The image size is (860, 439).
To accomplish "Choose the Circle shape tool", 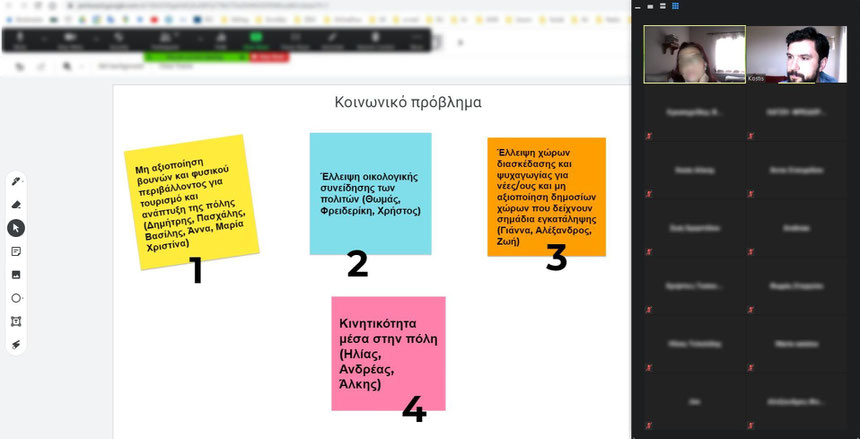I will coord(16,298).
